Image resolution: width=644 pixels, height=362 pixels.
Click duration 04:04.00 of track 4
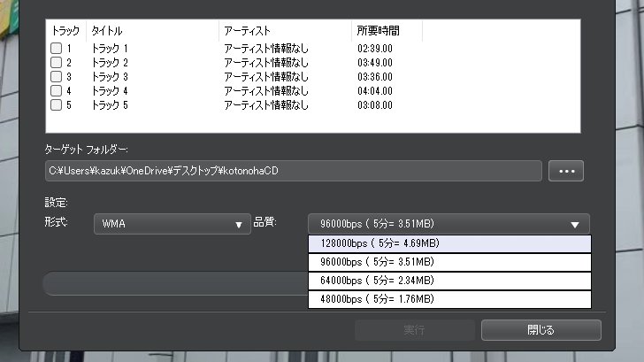[x=375, y=91]
